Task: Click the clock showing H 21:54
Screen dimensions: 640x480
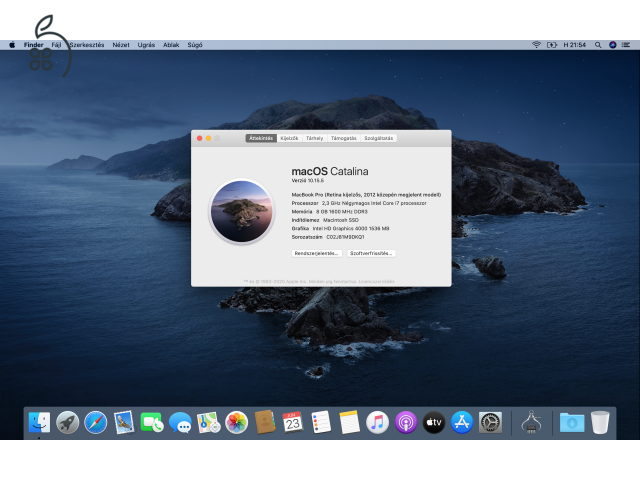Action: point(574,45)
